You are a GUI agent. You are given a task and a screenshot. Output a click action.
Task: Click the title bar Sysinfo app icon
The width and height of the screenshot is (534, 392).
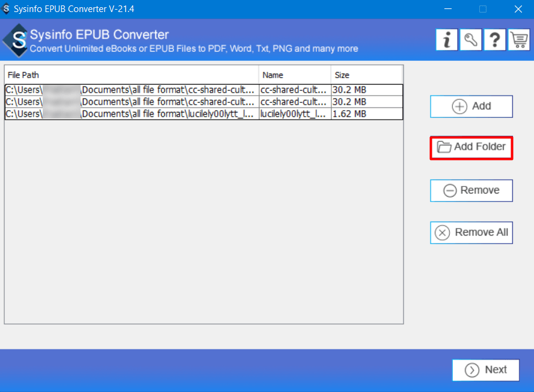[6, 8]
